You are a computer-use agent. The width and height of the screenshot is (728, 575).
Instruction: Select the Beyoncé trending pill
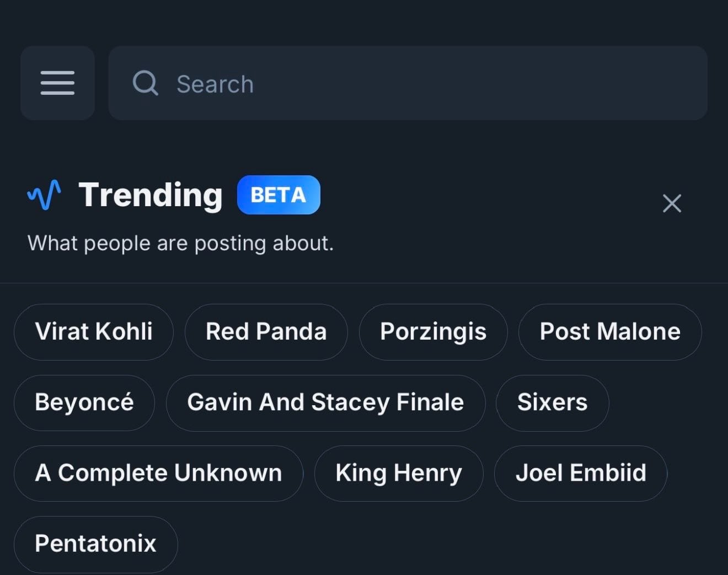pos(84,402)
